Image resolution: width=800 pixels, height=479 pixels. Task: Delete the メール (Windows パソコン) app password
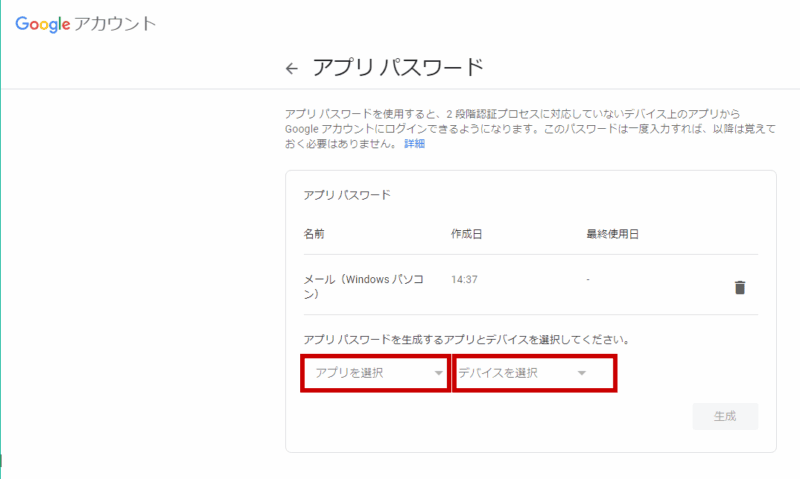(739, 287)
